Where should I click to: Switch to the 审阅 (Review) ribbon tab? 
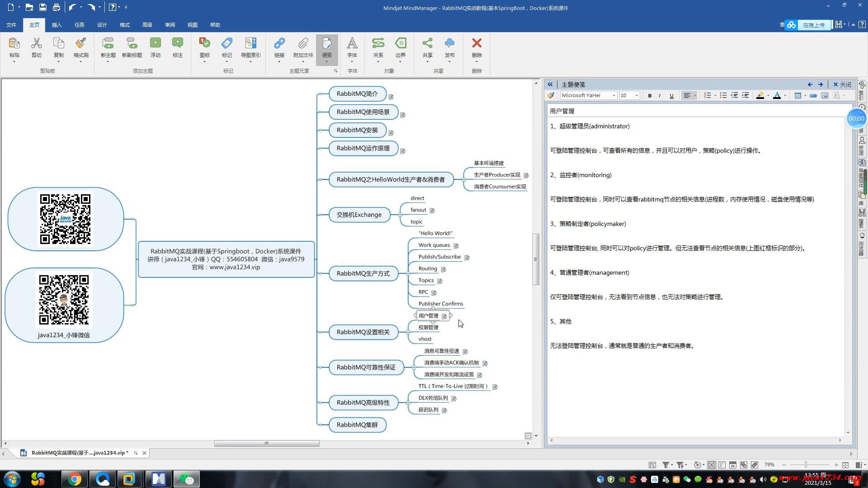coord(170,25)
